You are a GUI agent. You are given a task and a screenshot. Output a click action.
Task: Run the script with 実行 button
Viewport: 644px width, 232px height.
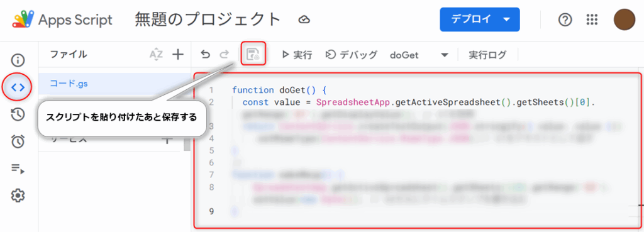(297, 55)
